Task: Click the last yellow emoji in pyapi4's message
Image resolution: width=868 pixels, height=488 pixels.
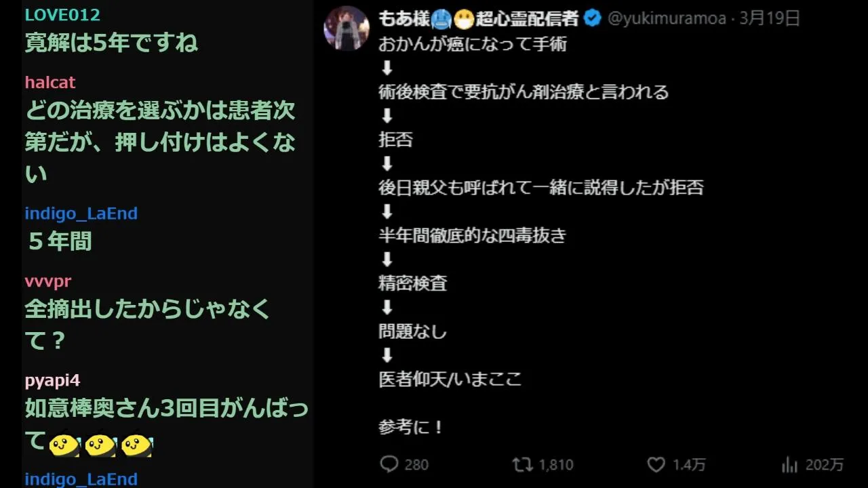Action: [136, 445]
